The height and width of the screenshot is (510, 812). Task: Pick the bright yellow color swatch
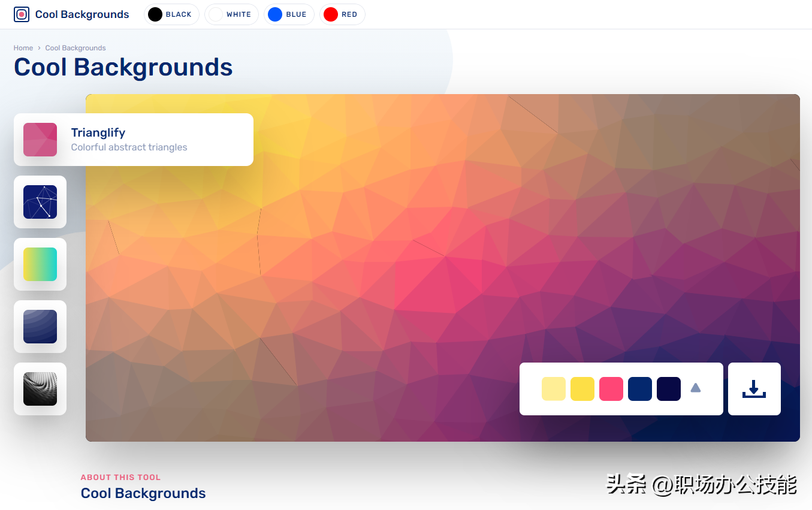coord(582,389)
